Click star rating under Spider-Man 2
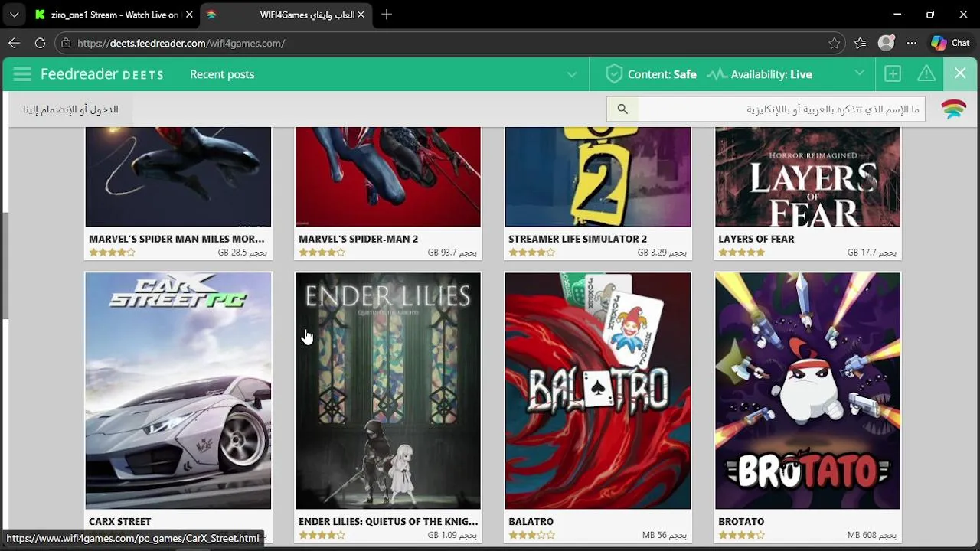The image size is (980, 551). point(322,253)
